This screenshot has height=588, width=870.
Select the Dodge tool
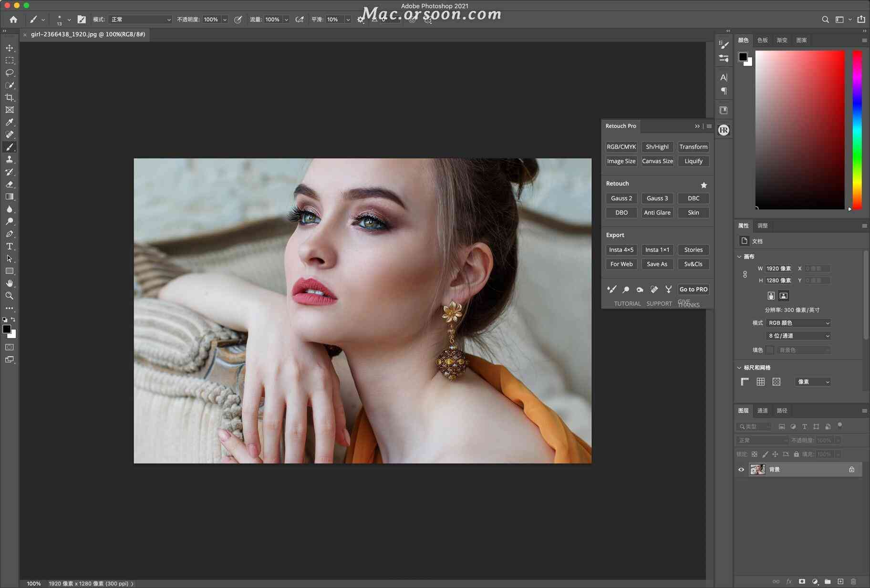(x=10, y=221)
